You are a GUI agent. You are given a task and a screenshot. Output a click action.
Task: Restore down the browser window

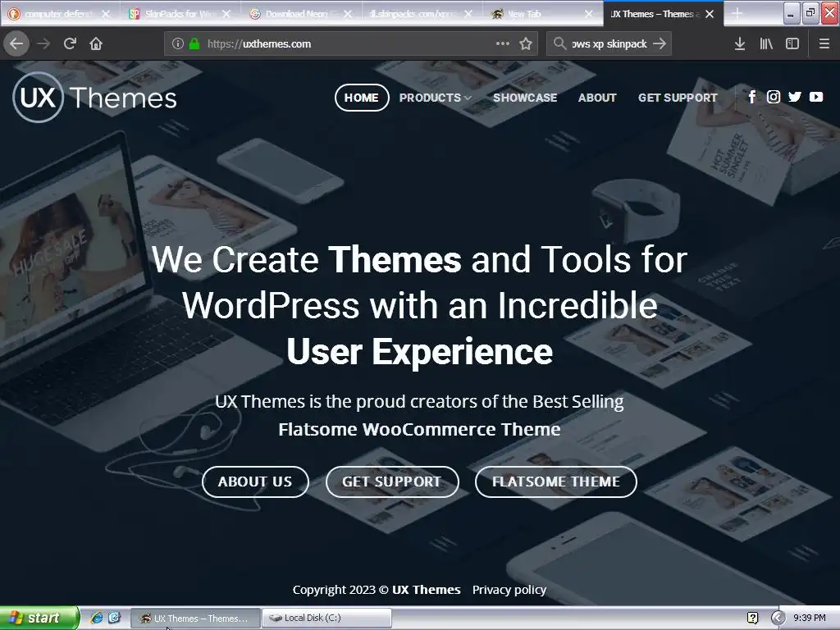point(810,13)
